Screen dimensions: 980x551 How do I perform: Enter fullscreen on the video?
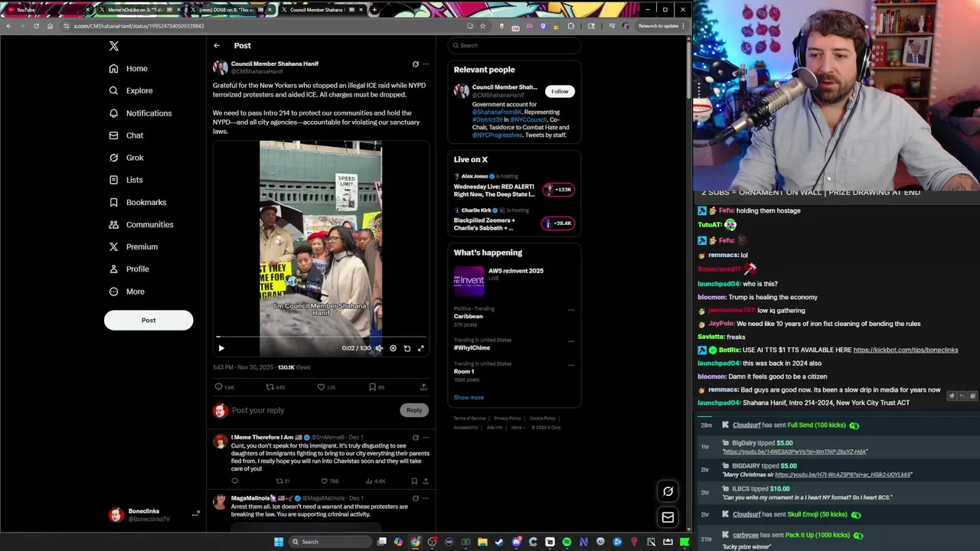click(420, 348)
